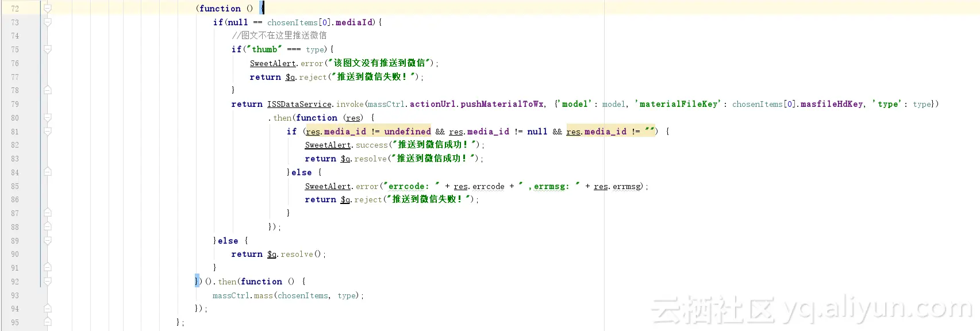Toggle the fold end marker on line 91
The height and width of the screenshot is (331, 980).
[x=48, y=268]
